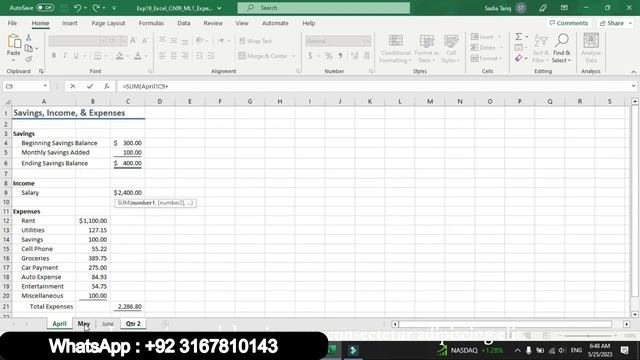640x360 pixels.
Task: Click the Rent value $1,100.00 cell
Action: pyautogui.click(x=93, y=221)
